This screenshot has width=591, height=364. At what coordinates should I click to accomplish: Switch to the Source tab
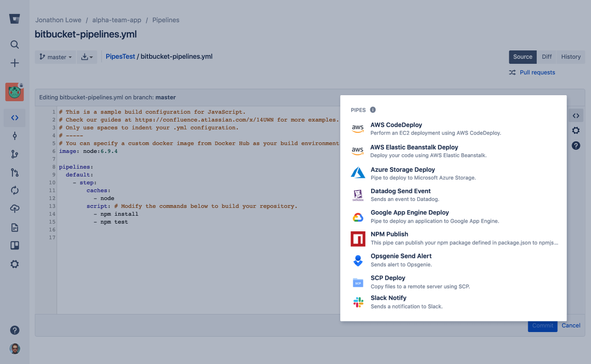tap(522, 57)
